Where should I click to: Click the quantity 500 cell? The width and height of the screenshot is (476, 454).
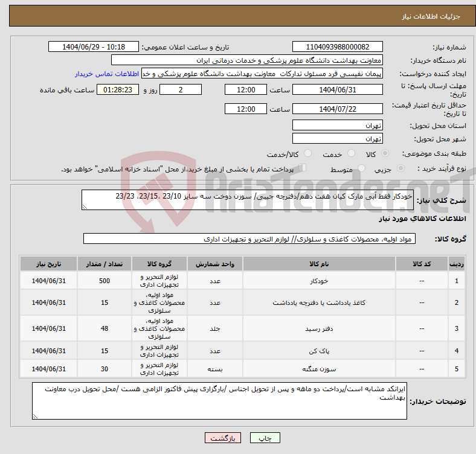tap(105, 281)
